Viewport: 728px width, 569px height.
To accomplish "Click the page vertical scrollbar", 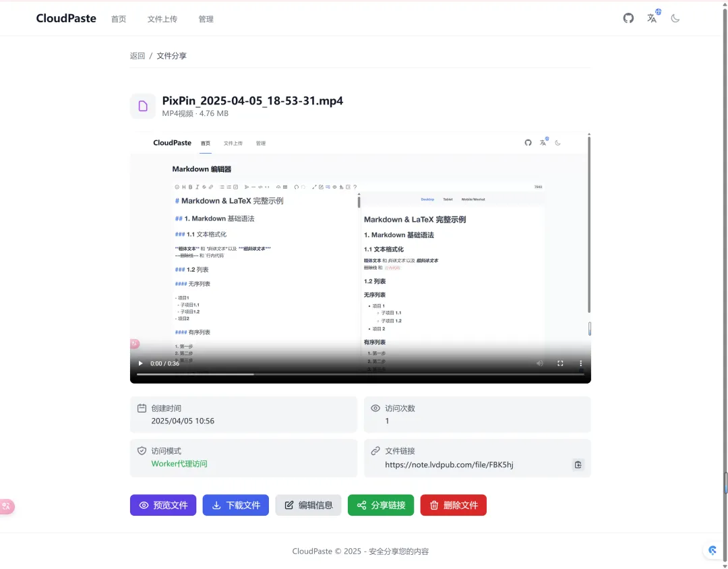I will (x=725, y=284).
